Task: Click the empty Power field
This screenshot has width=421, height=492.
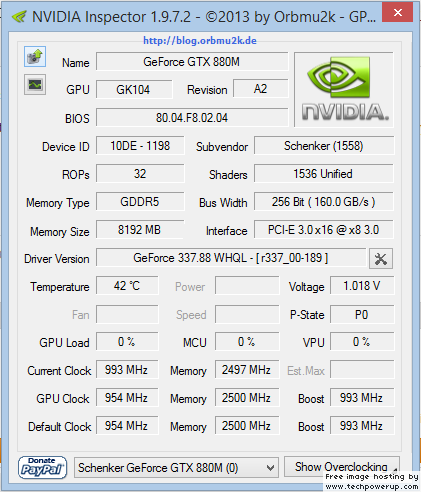Action: 247,286
